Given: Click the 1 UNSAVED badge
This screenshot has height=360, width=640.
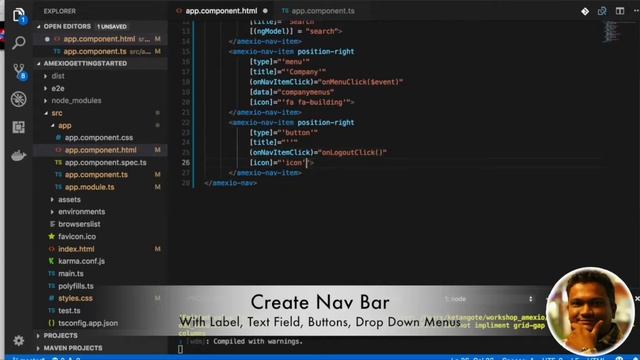Looking at the screenshot, I should point(112,27).
